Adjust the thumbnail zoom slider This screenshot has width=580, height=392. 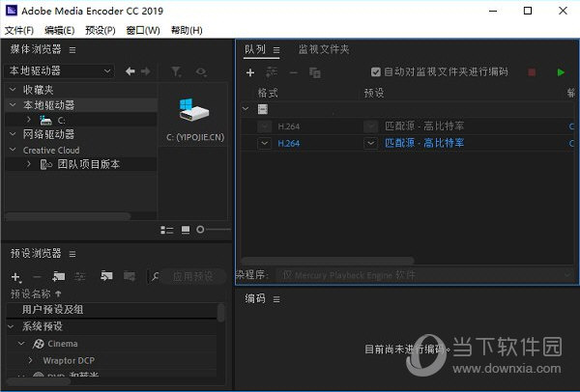pyautogui.click(x=200, y=230)
